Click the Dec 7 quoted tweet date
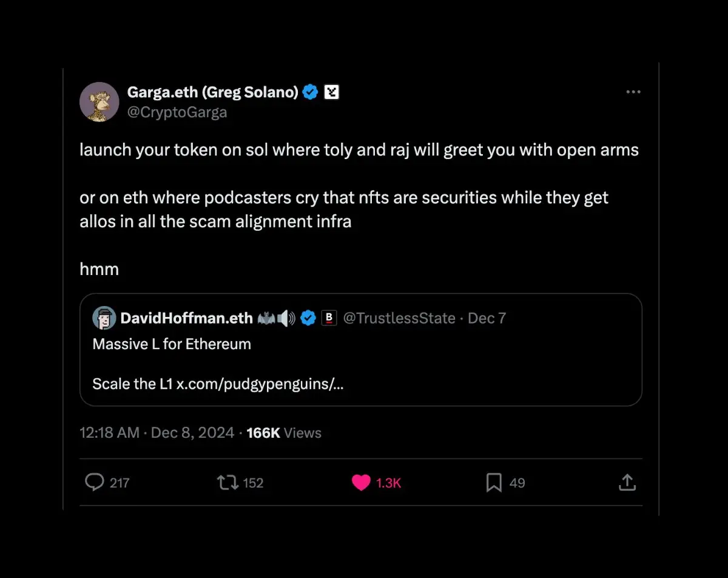Viewport: 728px width, 578px height. [487, 318]
